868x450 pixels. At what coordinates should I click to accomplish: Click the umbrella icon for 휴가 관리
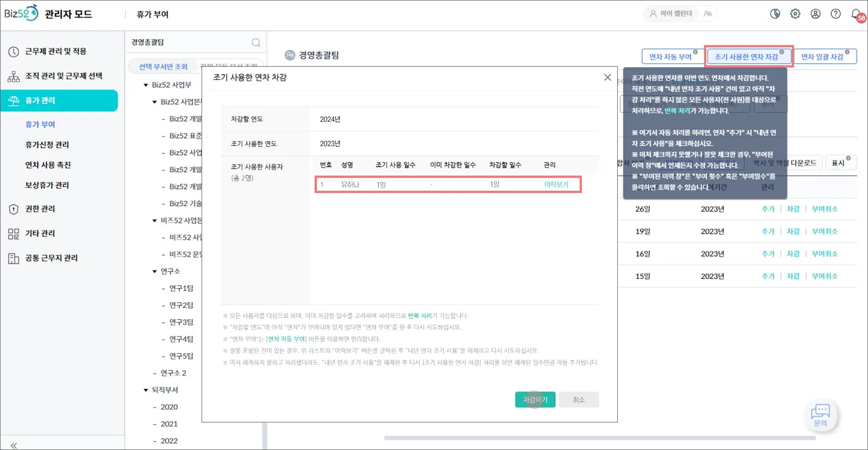click(x=13, y=101)
